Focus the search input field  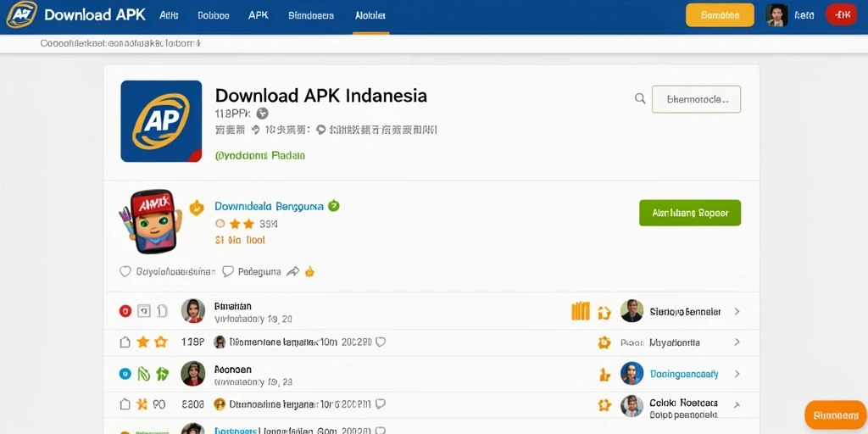tap(697, 99)
